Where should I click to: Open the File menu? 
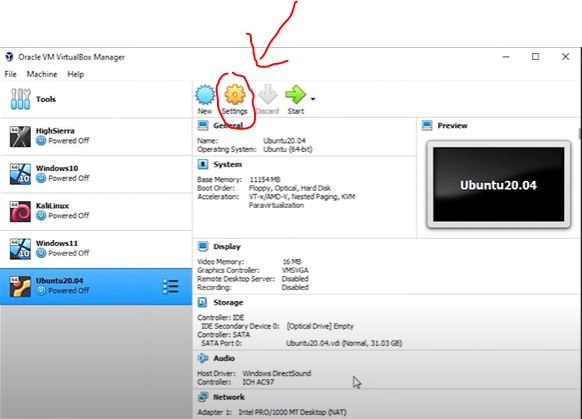tap(10, 74)
